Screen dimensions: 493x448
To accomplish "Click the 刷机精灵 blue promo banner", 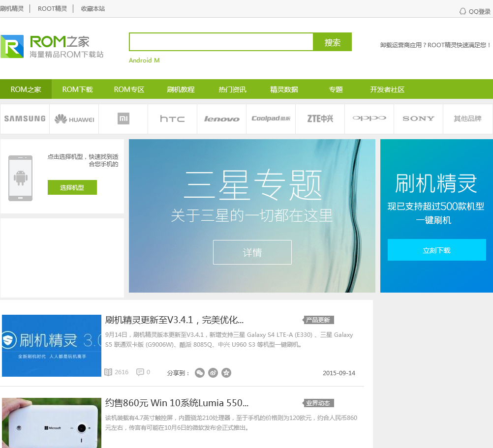I will coord(436,216).
